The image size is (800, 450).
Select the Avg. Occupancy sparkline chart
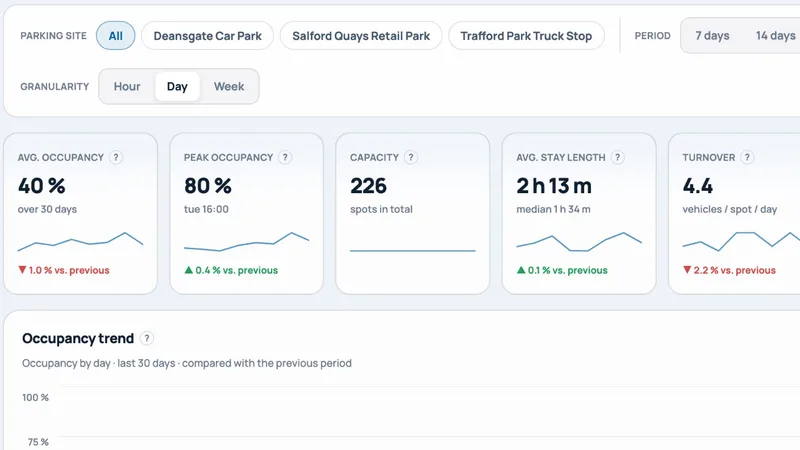pyautogui.click(x=81, y=242)
